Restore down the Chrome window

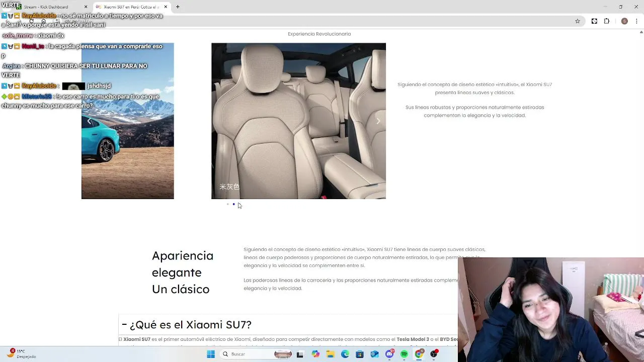coord(620,7)
